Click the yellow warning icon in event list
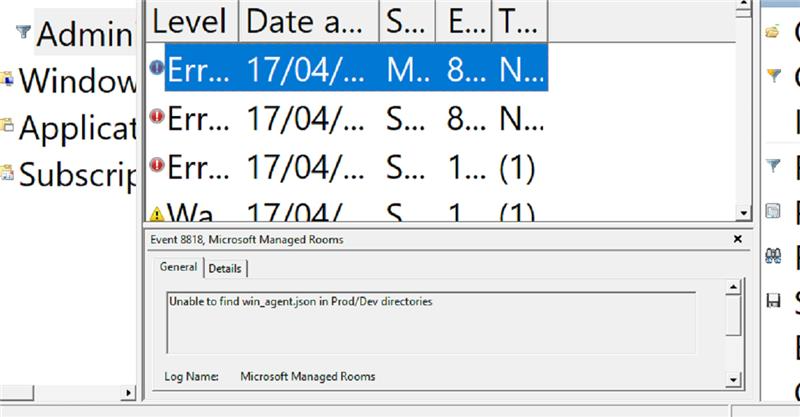 tap(157, 214)
